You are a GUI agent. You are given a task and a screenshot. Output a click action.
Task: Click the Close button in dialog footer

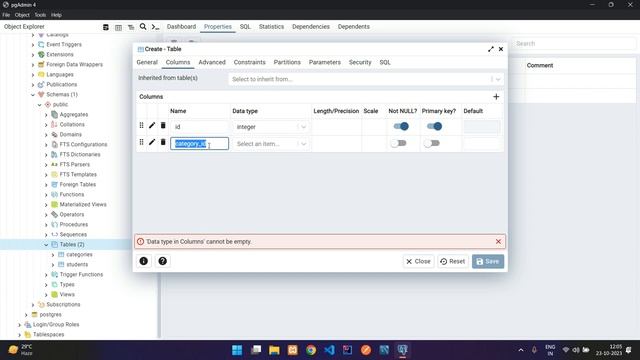[x=418, y=262]
